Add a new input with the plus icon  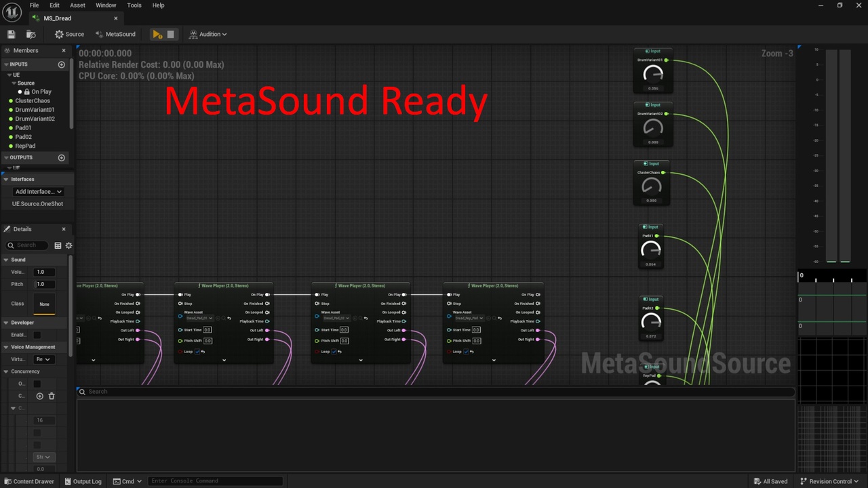[x=62, y=64]
